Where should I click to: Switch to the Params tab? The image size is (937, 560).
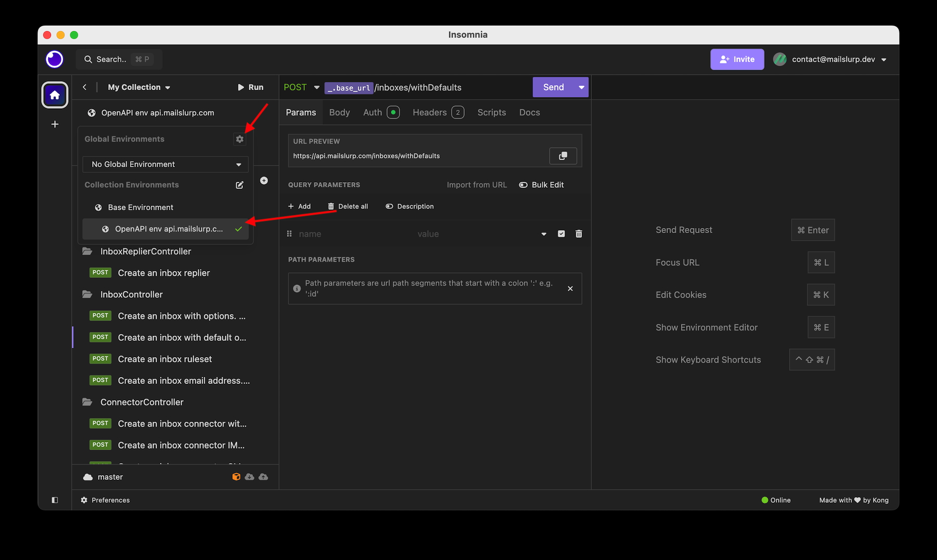click(301, 112)
